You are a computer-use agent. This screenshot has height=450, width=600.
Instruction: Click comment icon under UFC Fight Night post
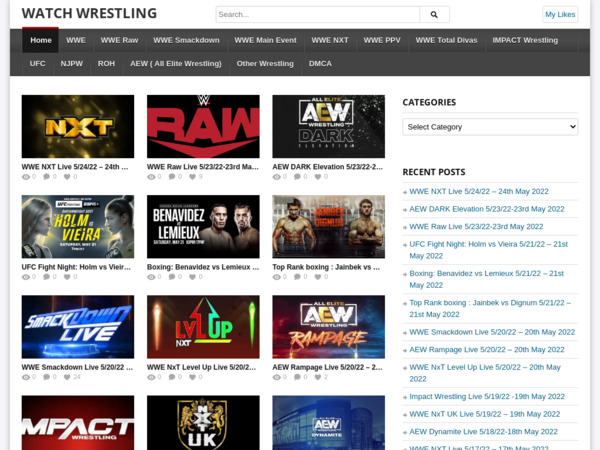pos(46,277)
